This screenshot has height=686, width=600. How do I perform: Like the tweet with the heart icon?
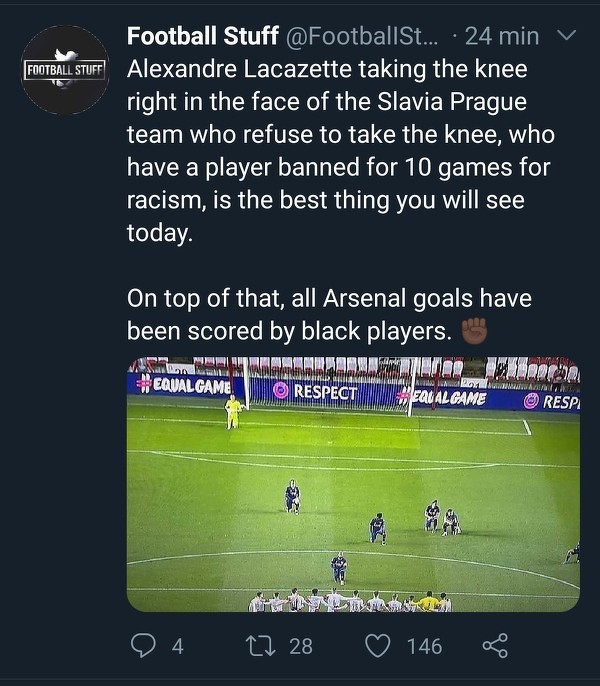click(x=377, y=646)
